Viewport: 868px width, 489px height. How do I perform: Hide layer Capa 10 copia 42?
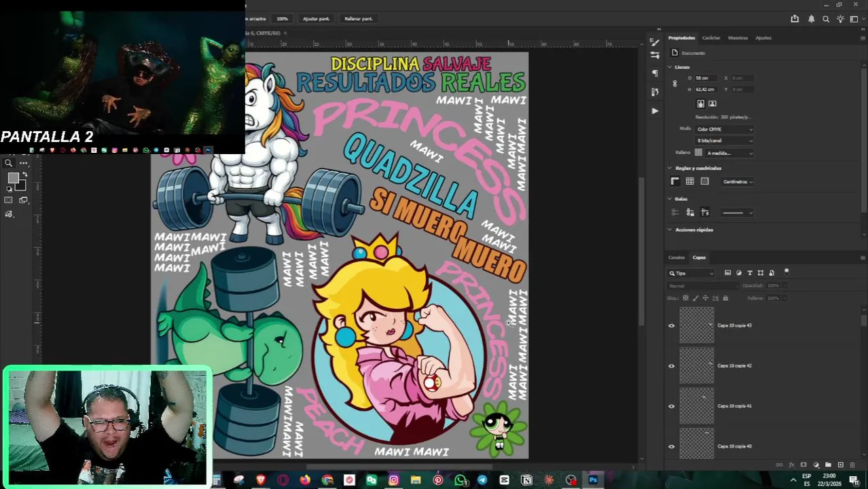coord(672,366)
